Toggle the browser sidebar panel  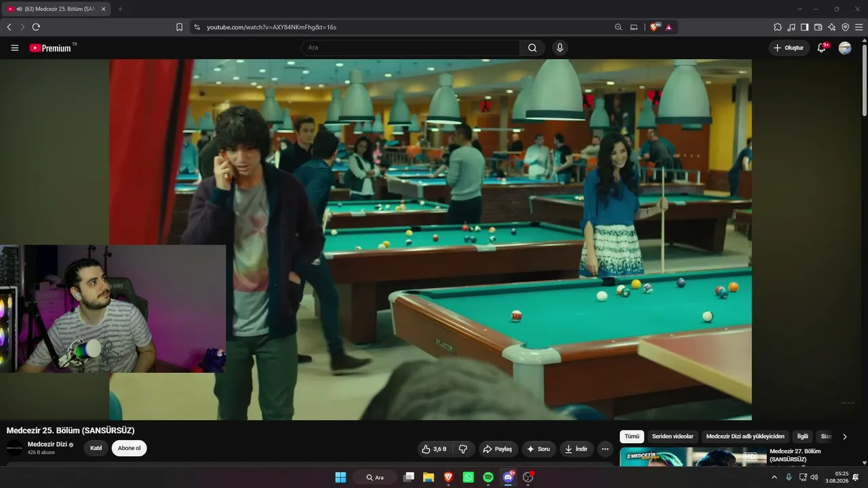804,27
